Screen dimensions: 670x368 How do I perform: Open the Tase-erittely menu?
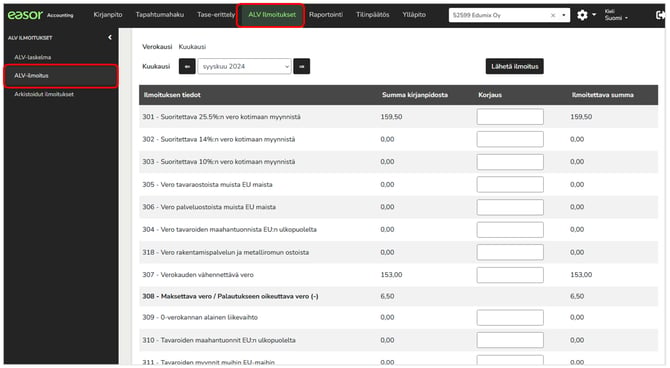click(216, 15)
